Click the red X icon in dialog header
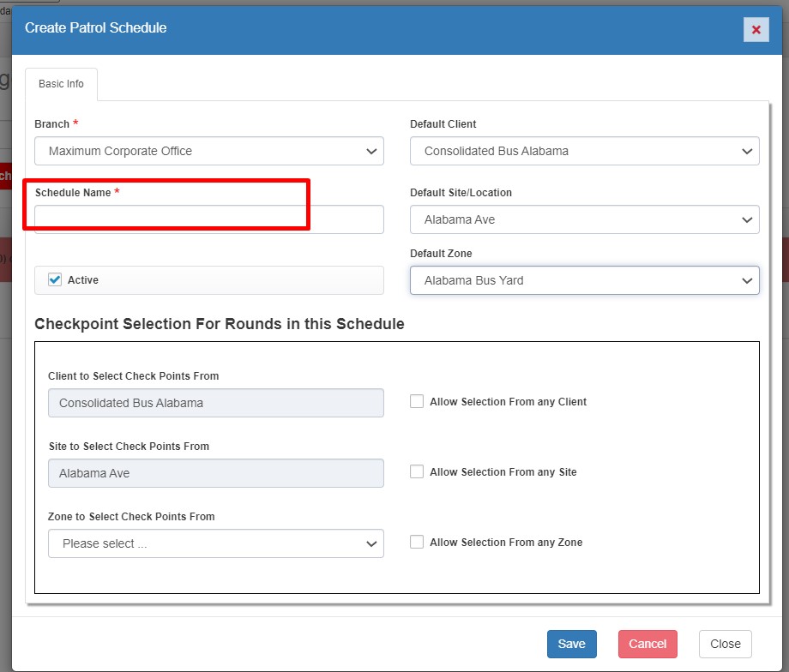 click(x=756, y=29)
